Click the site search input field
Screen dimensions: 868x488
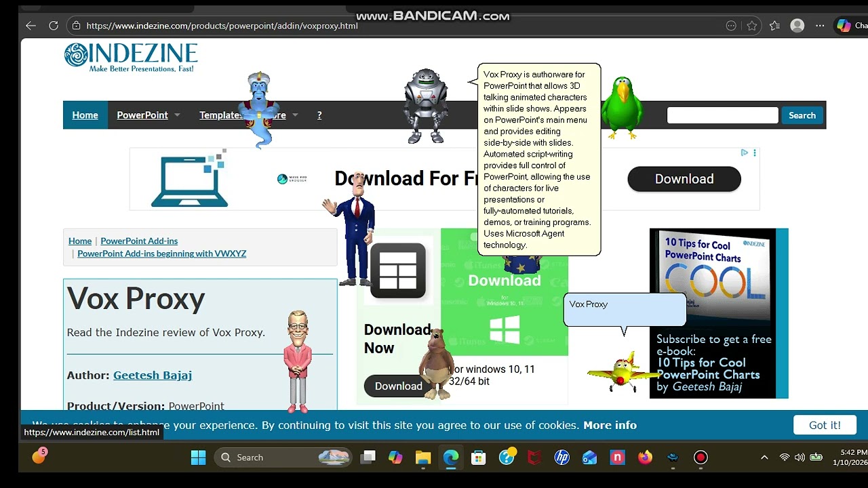[723, 115]
